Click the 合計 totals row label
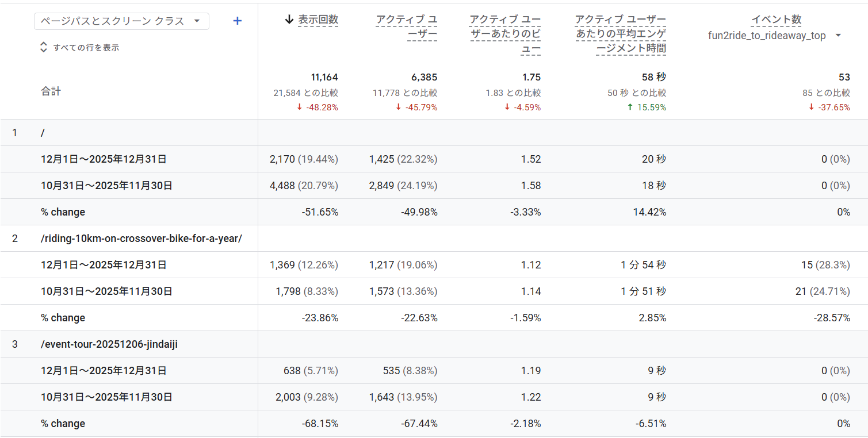The width and height of the screenshot is (868, 438). pos(51,91)
